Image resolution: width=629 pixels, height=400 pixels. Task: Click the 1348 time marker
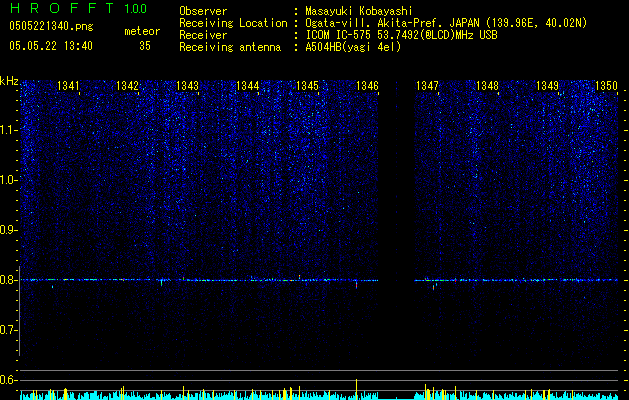click(487, 86)
